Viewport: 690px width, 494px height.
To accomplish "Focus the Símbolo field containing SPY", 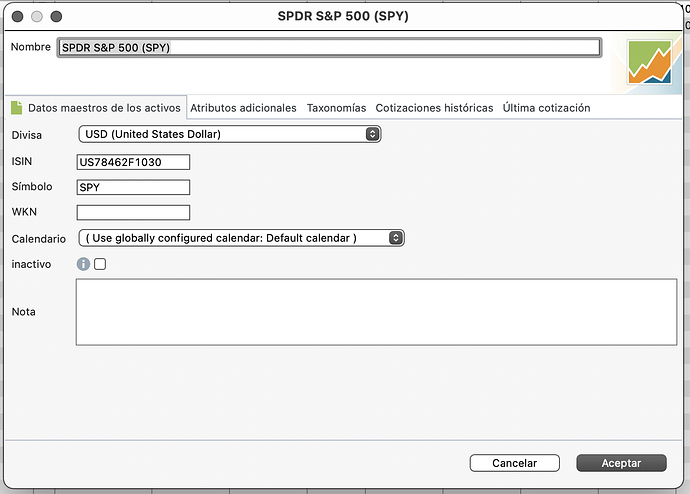I will [x=133, y=187].
